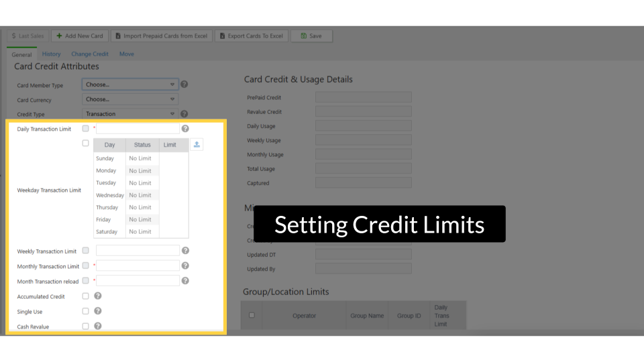
Task: Click the Weekly Transaction Limit input field
Action: click(138, 251)
